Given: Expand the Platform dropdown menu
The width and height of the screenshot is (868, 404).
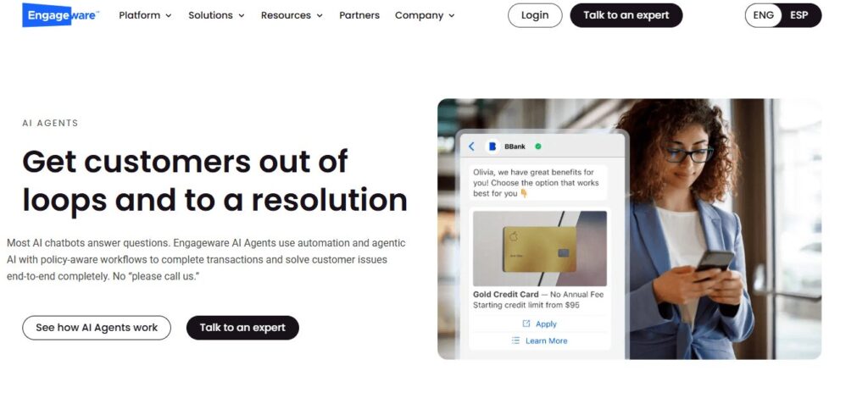Looking at the screenshot, I should [x=145, y=15].
